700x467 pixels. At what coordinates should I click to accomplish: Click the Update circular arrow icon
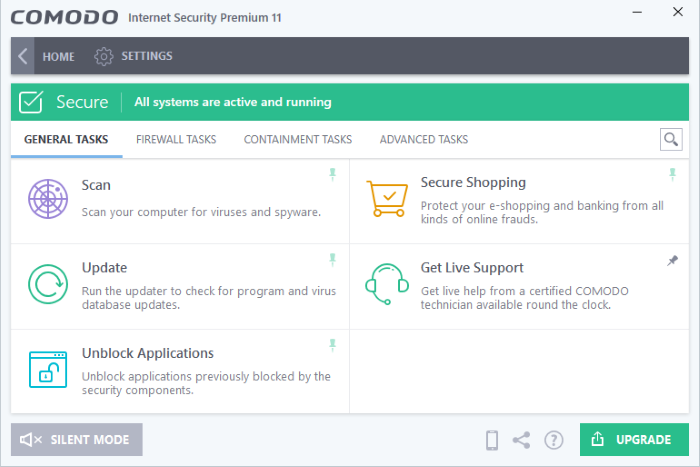[48, 284]
